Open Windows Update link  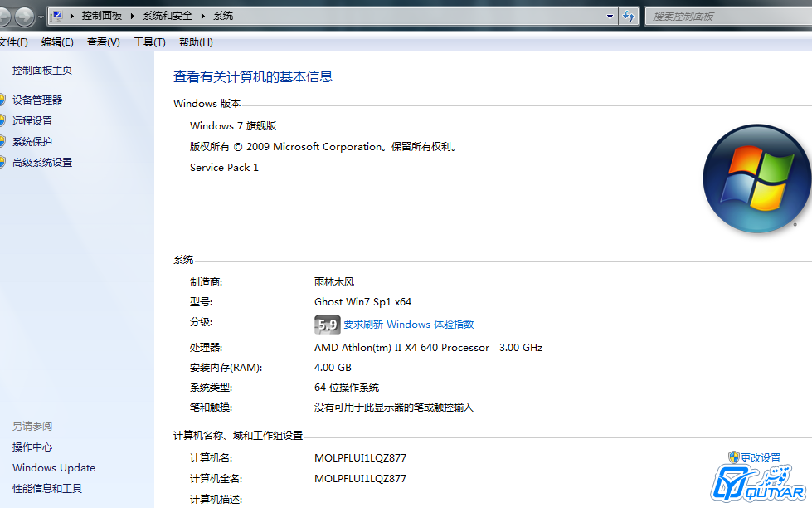(x=54, y=467)
